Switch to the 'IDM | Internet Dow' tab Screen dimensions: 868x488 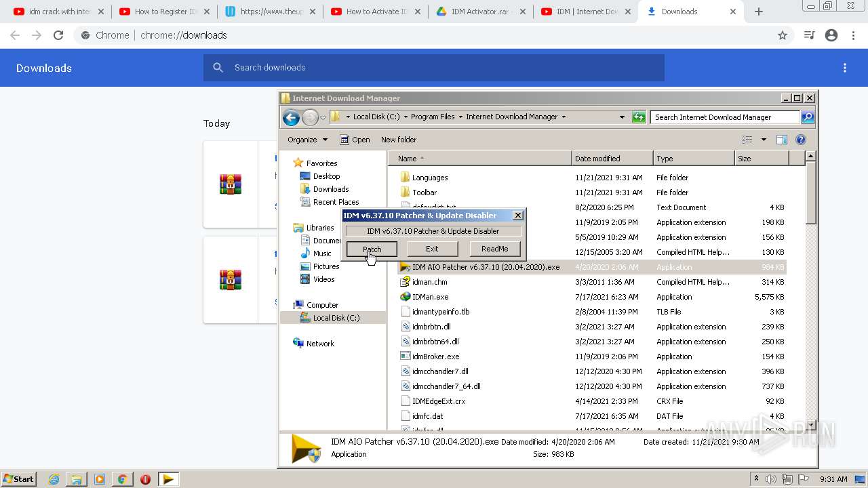587,12
